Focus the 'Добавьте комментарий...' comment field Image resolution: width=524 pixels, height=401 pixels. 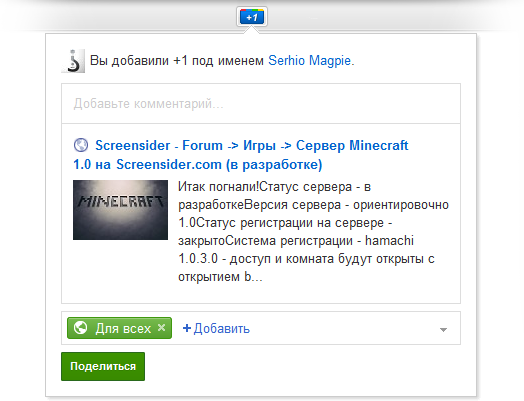(x=261, y=104)
